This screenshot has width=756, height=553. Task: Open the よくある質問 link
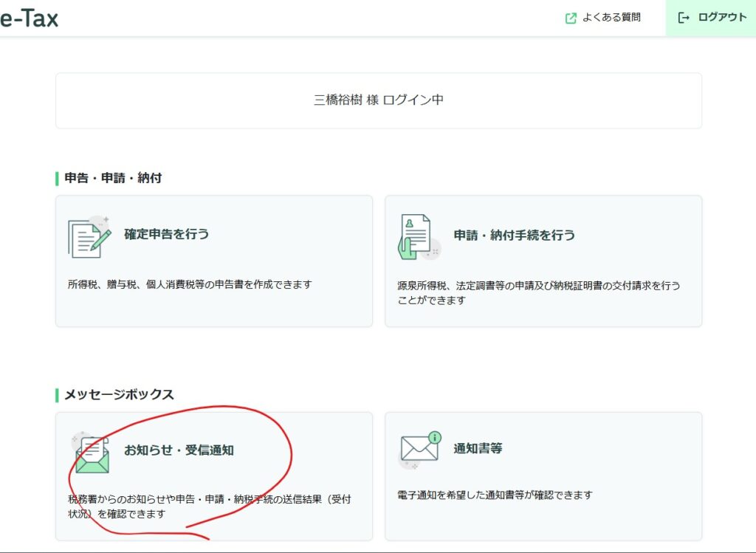click(602, 18)
